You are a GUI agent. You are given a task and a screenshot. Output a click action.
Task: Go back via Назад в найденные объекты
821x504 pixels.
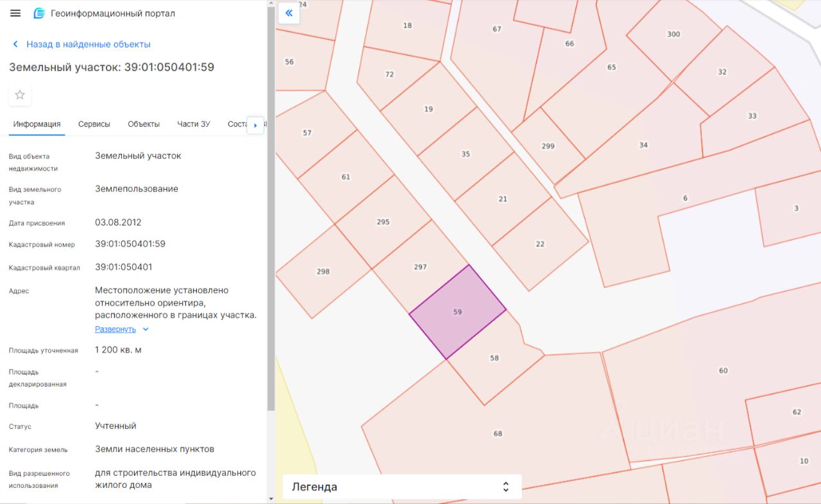tap(88, 44)
